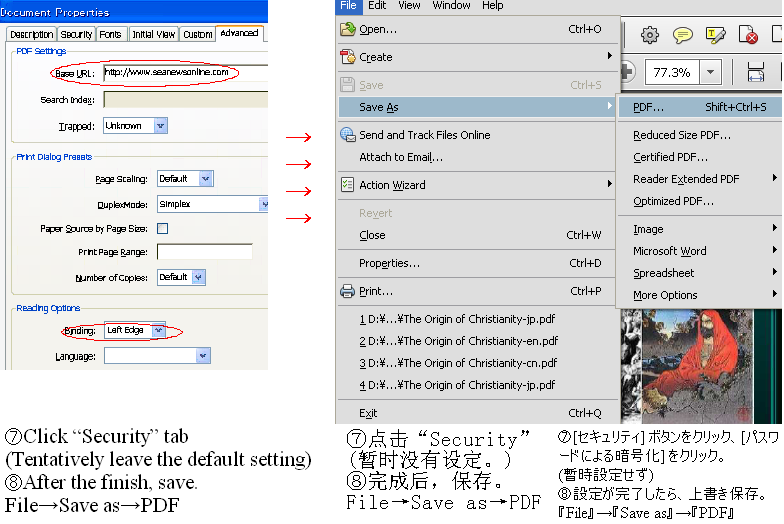Click the printer icon beside Print

[x=348, y=291]
